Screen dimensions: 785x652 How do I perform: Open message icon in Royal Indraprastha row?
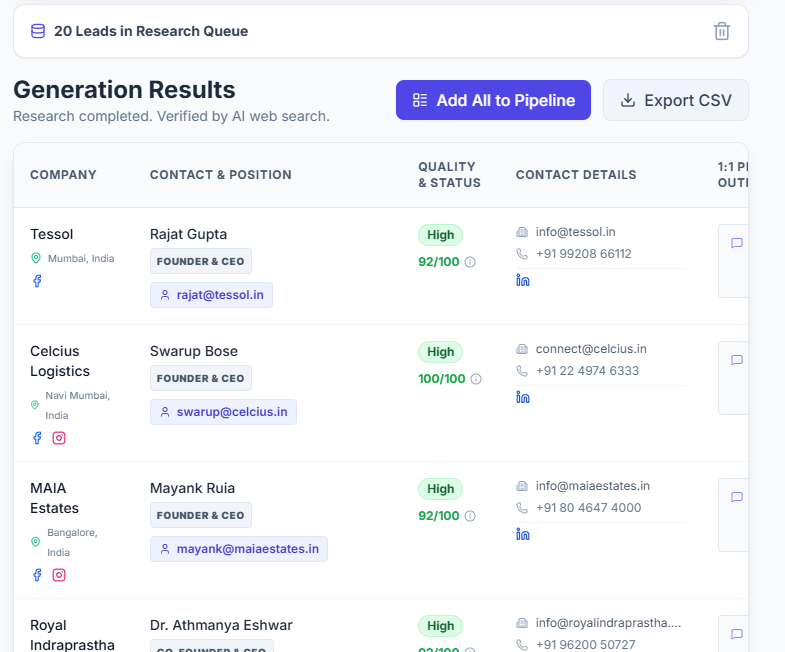[736, 634]
